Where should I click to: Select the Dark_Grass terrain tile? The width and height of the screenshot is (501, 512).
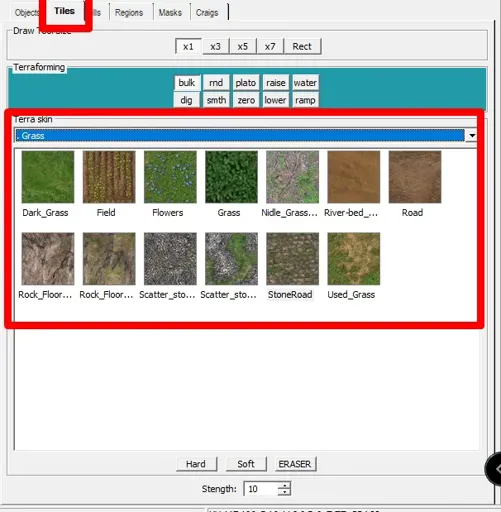(48, 177)
